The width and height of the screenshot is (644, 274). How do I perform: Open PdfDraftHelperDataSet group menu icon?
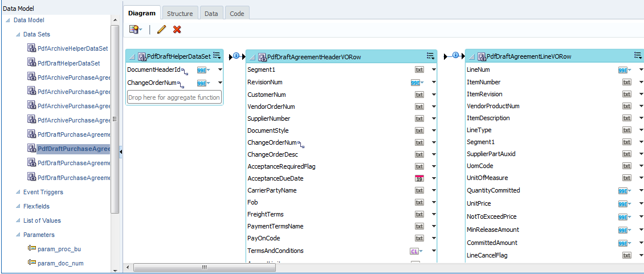pyautogui.click(x=217, y=56)
